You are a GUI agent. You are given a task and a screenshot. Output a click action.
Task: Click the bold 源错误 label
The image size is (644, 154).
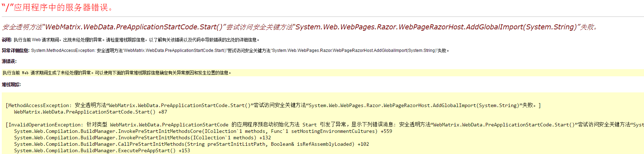tap(9, 61)
